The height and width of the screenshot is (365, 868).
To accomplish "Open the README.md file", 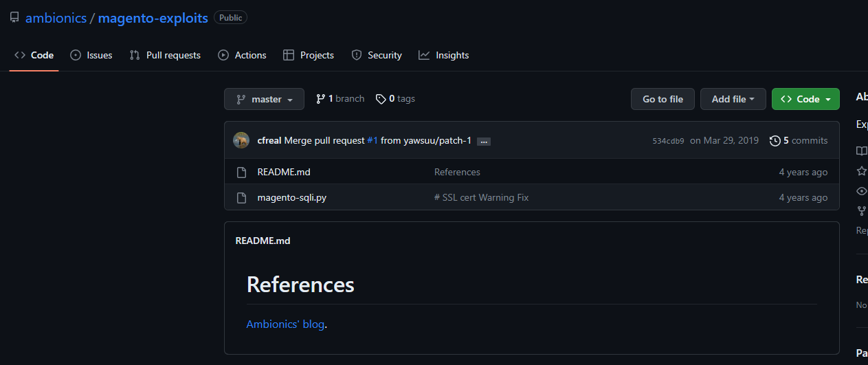I will 284,172.
